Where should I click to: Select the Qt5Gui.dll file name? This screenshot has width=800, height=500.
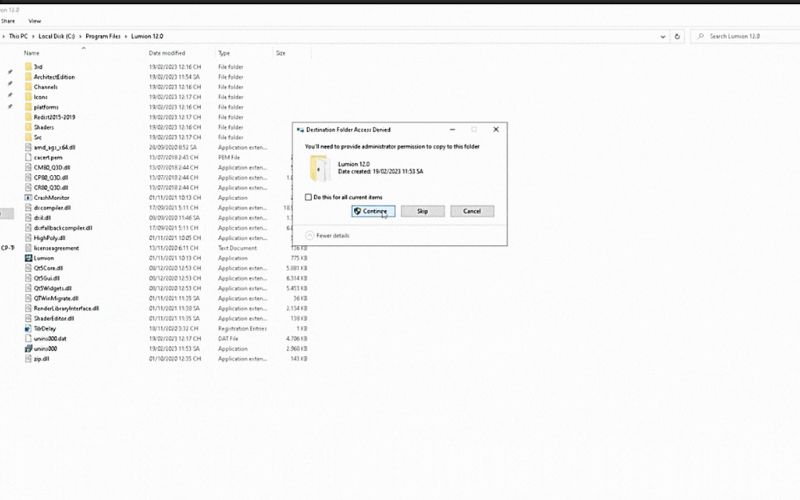point(47,278)
